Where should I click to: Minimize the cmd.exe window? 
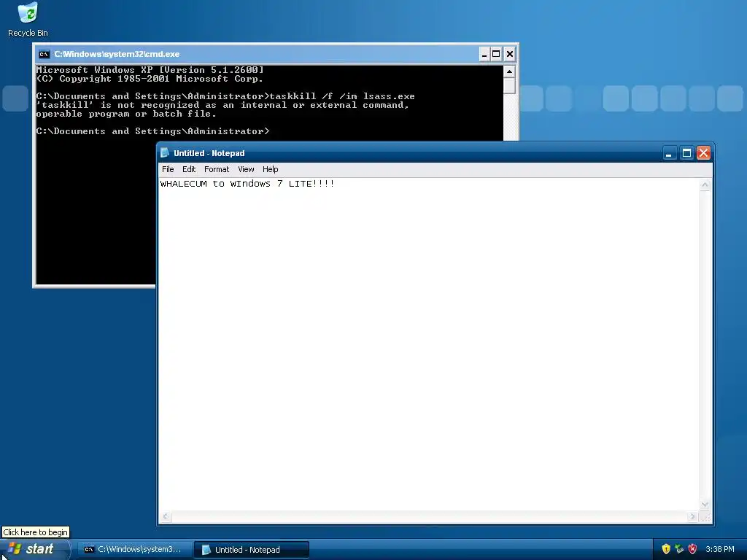tap(484, 54)
